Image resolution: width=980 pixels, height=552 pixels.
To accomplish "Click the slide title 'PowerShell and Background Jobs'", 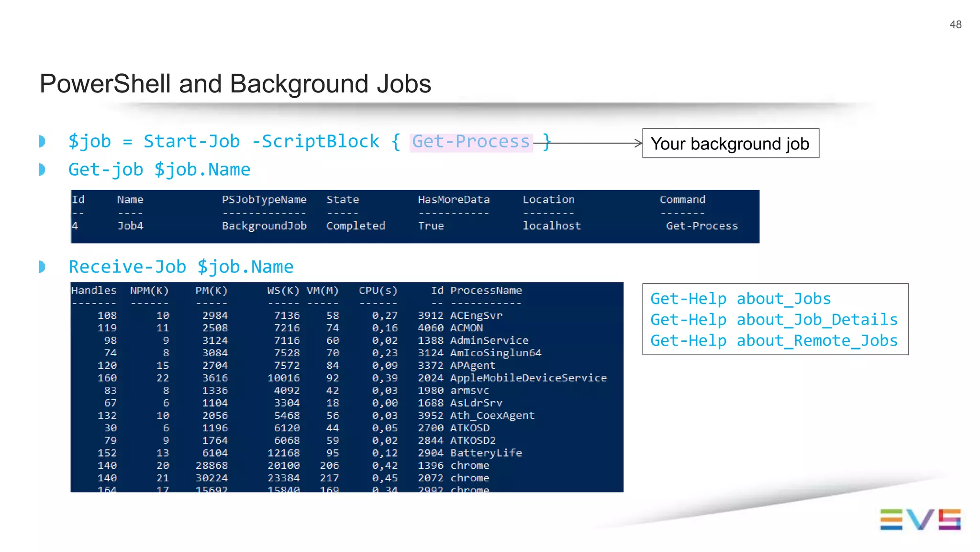I will click(235, 84).
